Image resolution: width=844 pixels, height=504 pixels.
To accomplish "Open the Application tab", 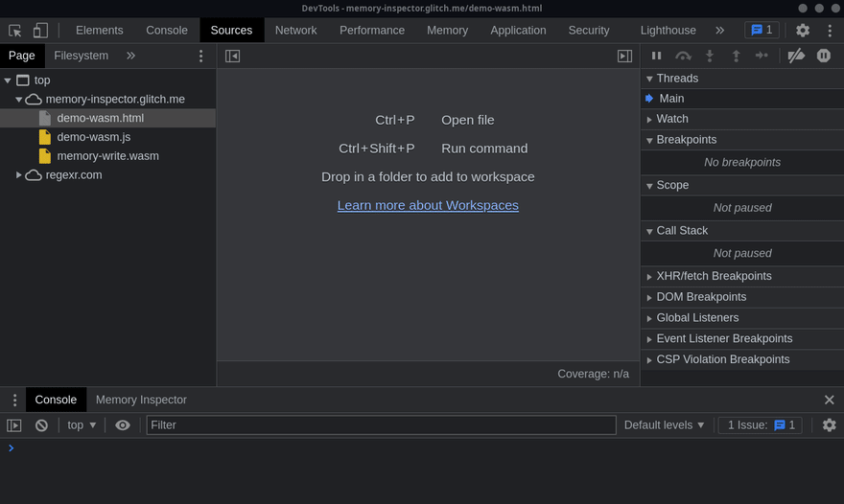I will coord(518,31).
